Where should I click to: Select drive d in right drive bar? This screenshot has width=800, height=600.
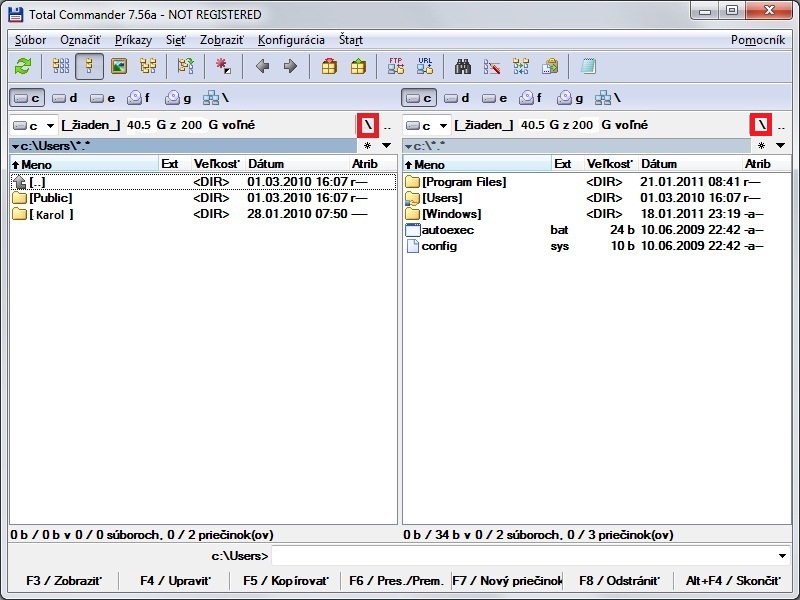tap(457, 98)
